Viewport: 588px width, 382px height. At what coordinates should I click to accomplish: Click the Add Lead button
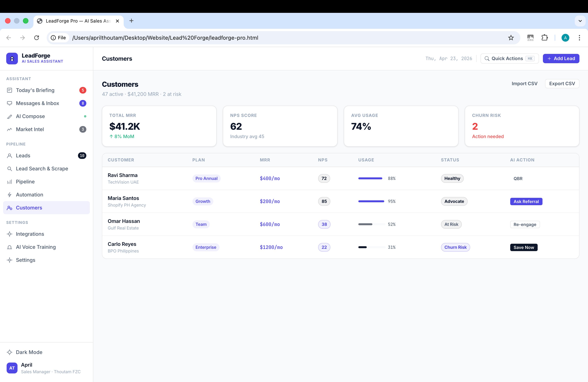tap(561, 59)
